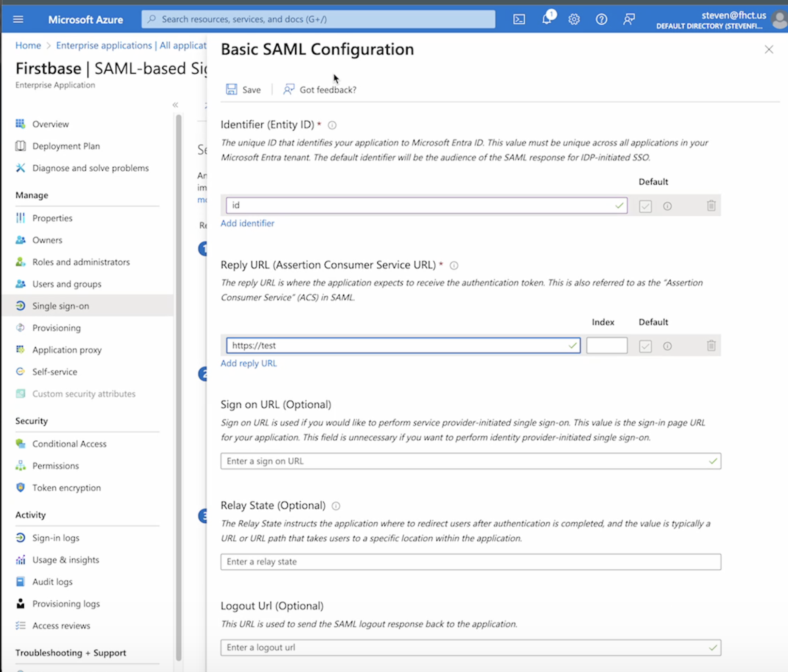
Task: Open the portal settings gear
Action: (x=574, y=19)
